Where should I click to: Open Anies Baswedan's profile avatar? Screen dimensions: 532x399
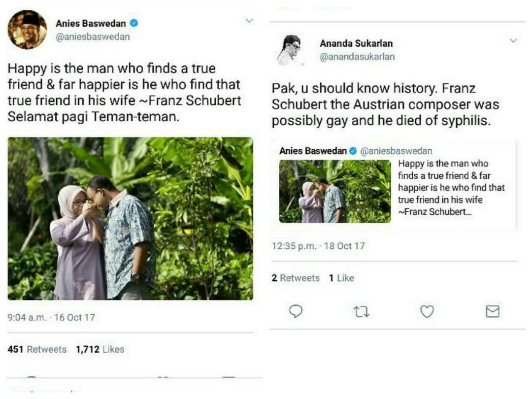28,30
